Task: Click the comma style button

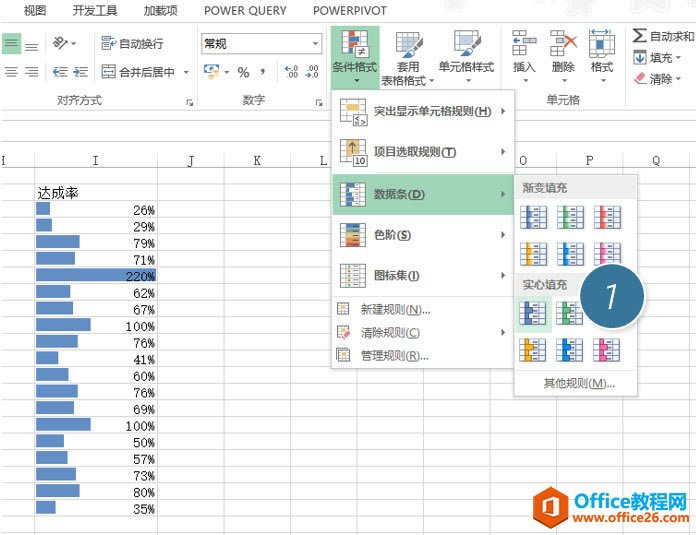Action: pyautogui.click(x=263, y=72)
